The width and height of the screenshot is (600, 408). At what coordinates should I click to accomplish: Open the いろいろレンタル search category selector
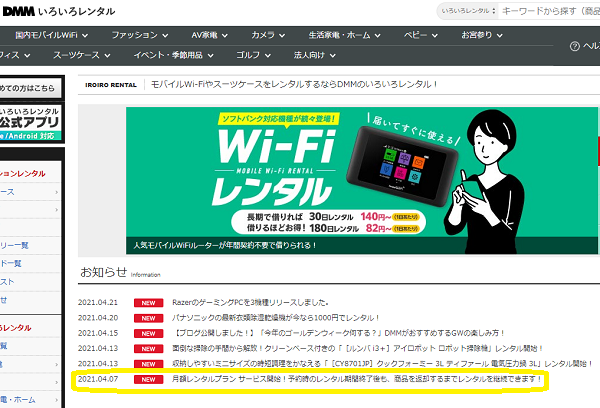pos(468,11)
